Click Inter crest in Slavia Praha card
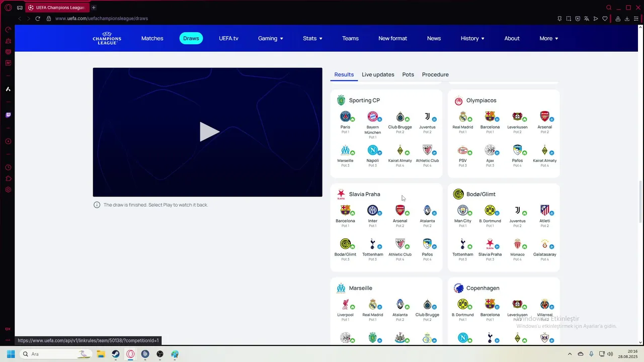The height and width of the screenshot is (362, 644). point(372,210)
